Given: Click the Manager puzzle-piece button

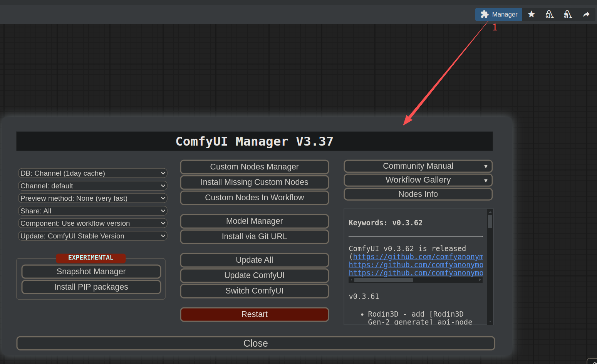Looking at the screenshot, I should pyautogui.click(x=499, y=15).
